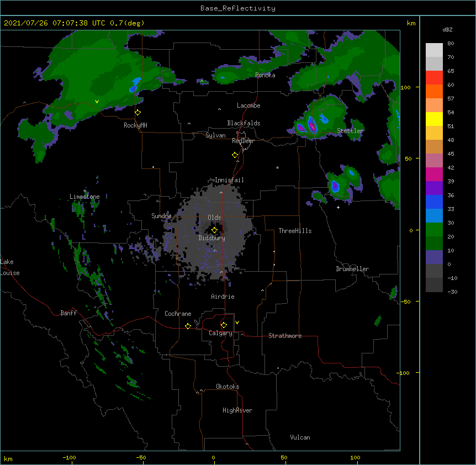476x465 pixels.
Task: Click the RockyMH label
Action: (x=135, y=125)
